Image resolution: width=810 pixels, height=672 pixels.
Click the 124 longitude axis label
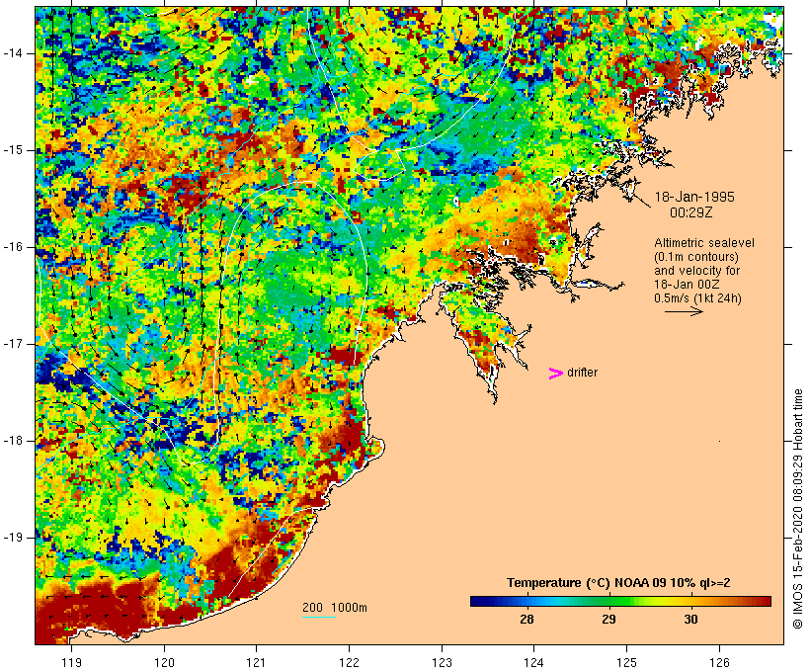(533, 662)
